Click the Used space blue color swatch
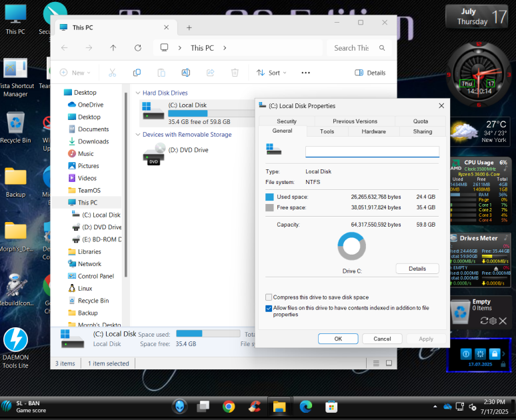The height and width of the screenshot is (420, 516). (x=269, y=197)
